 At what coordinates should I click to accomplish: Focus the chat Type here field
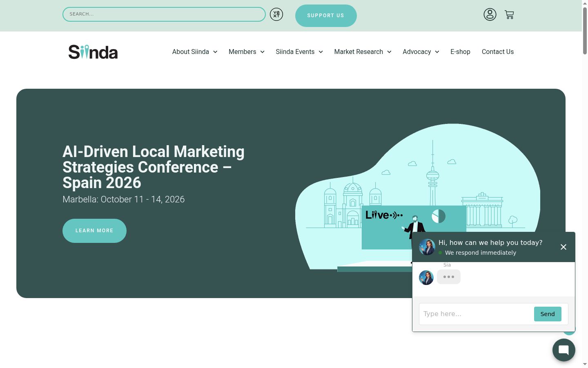point(476,314)
